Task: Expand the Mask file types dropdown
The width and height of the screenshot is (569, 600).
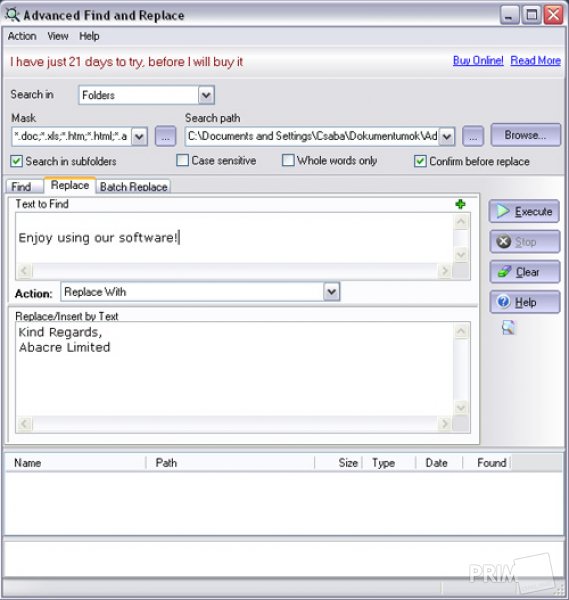Action: [139, 136]
